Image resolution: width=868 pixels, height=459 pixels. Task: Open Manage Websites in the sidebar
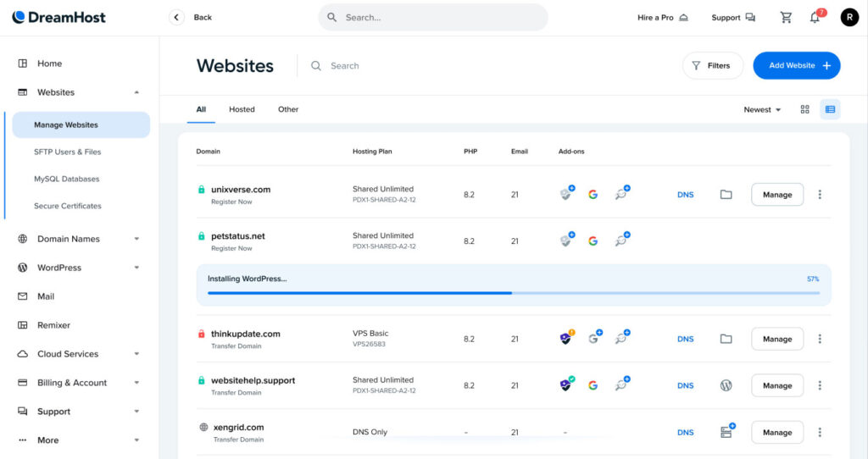point(81,125)
